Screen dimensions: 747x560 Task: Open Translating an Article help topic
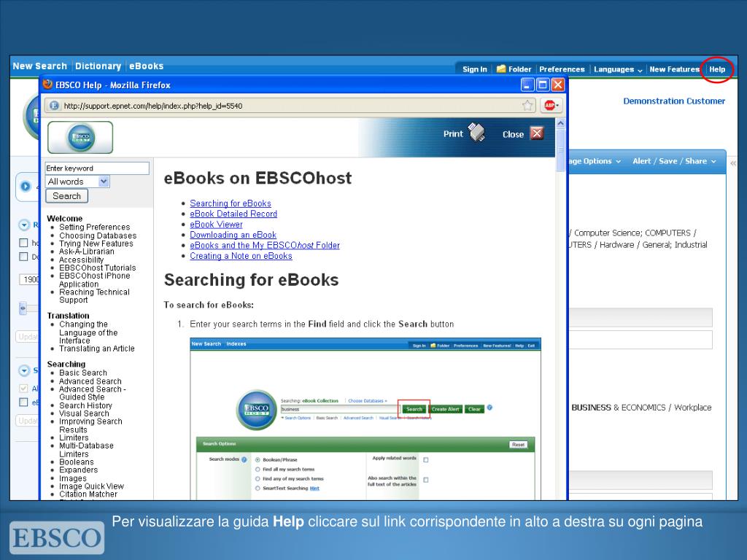click(97, 349)
